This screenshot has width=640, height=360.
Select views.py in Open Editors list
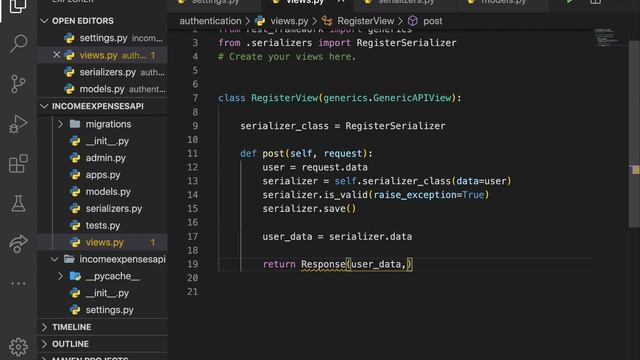pyautogui.click(x=102, y=55)
